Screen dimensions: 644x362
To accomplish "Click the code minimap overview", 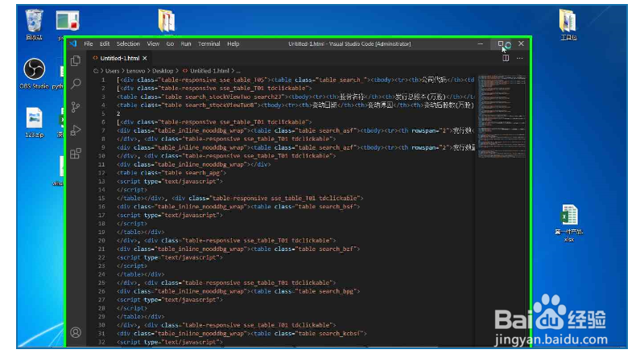I will (502, 117).
